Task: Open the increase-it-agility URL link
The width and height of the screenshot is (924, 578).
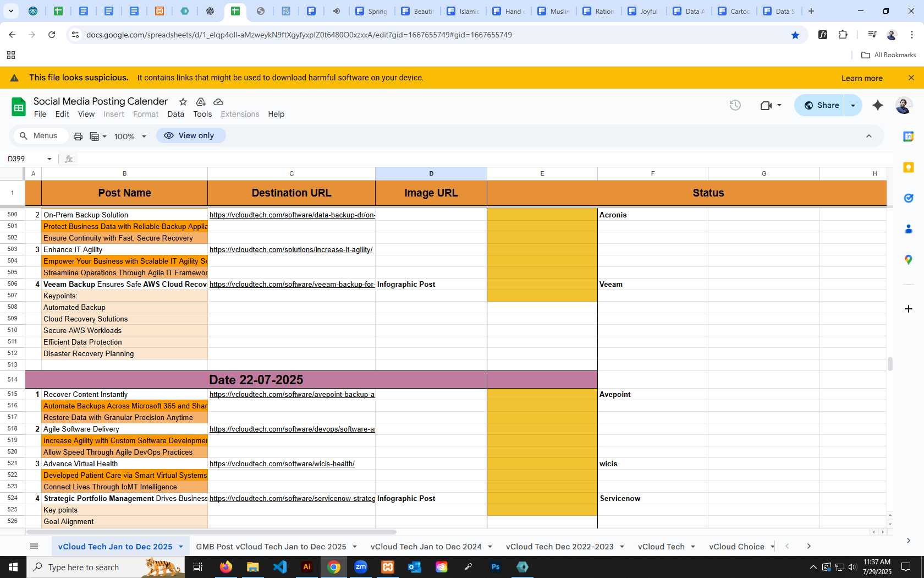Action: (x=291, y=250)
